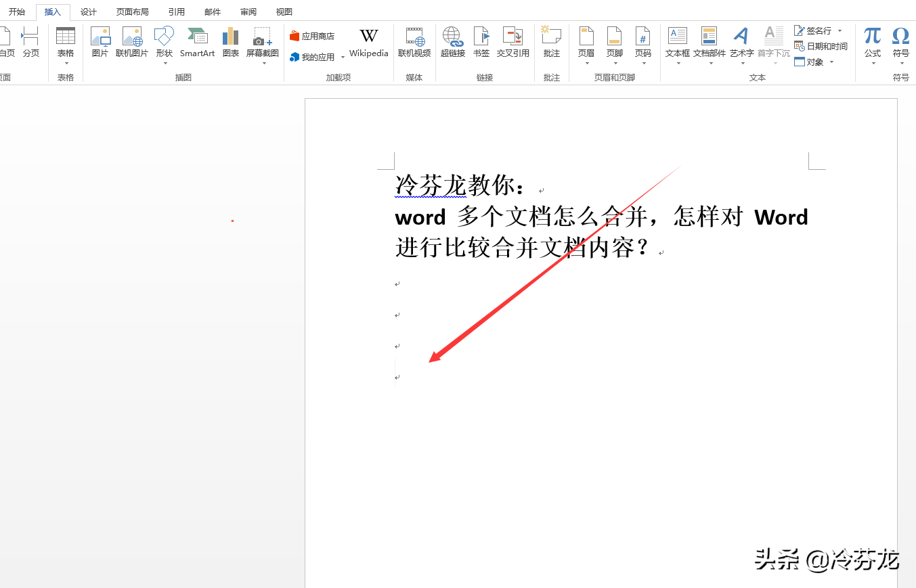Image resolution: width=916 pixels, height=588 pixels.
Task: Open the 引用 tab
Action: click(177, 12)
